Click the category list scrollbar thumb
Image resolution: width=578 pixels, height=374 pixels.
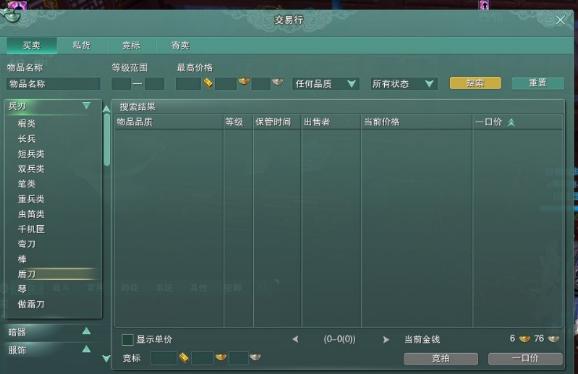pyautogui.click(x=107, y=140)
